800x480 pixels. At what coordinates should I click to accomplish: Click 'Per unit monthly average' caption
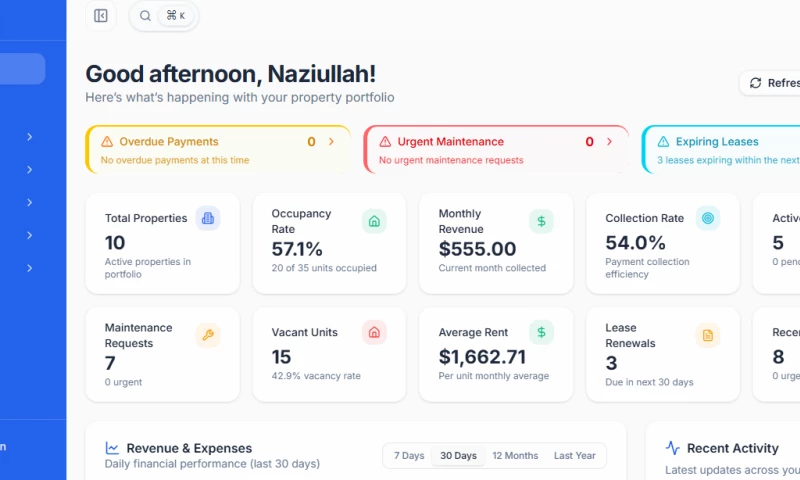point(494,376)
